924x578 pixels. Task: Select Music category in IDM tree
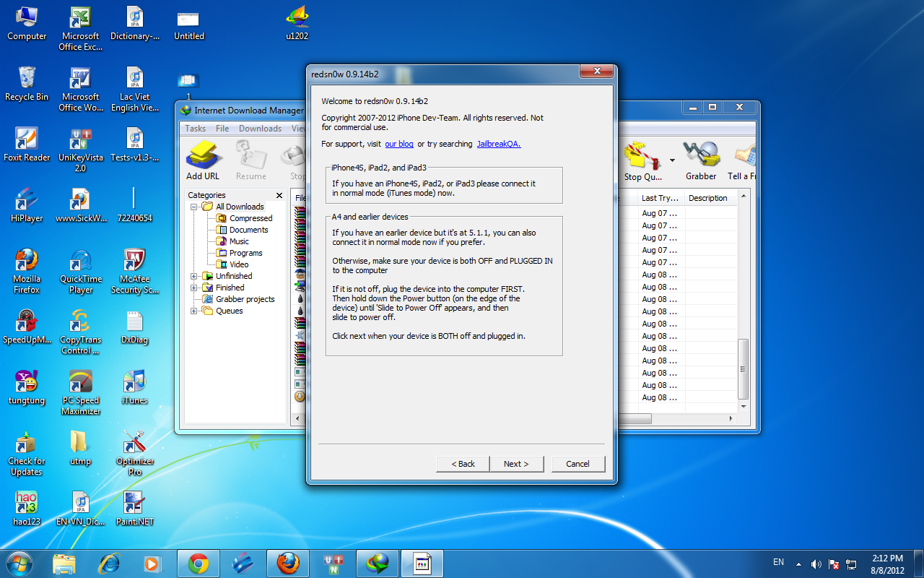click(239, 241)
